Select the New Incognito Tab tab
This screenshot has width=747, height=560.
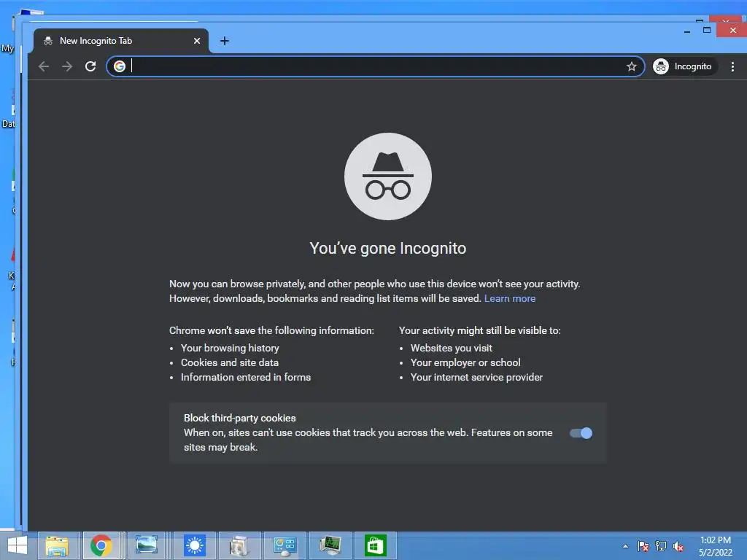121,41
